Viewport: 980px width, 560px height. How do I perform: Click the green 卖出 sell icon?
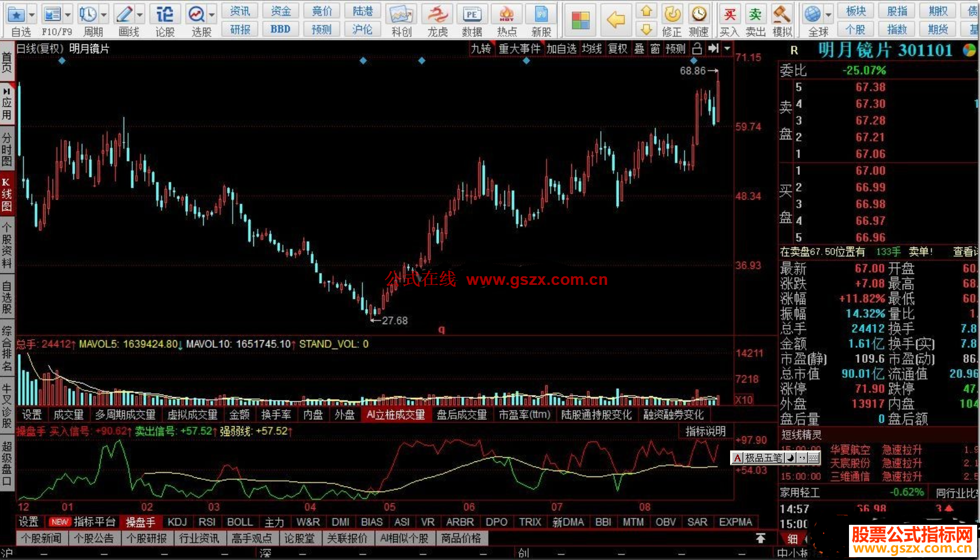click(755, 14)
